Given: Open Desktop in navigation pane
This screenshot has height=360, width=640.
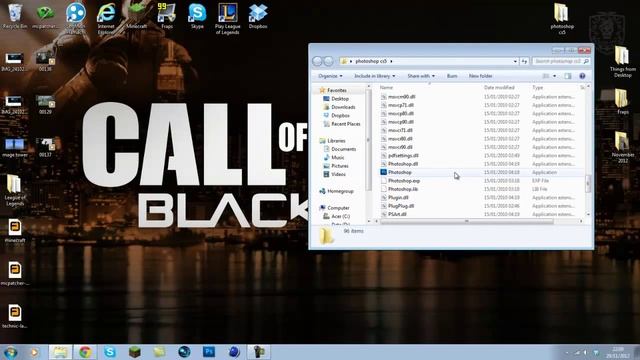Looking at the screenshot, I should coord(340,99).
